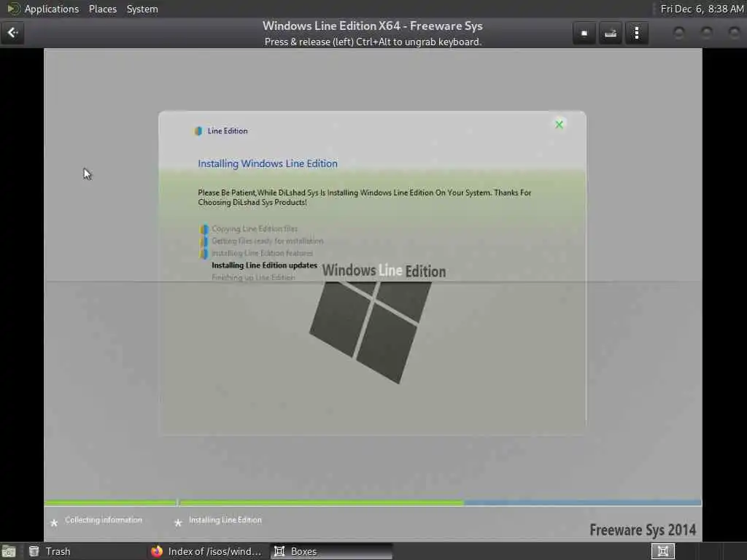Image resolution: width=747 pixels, height=560 pixels.
Task: Click 'Getting files ready for installation' text
Action: click(x=267, y=241)
